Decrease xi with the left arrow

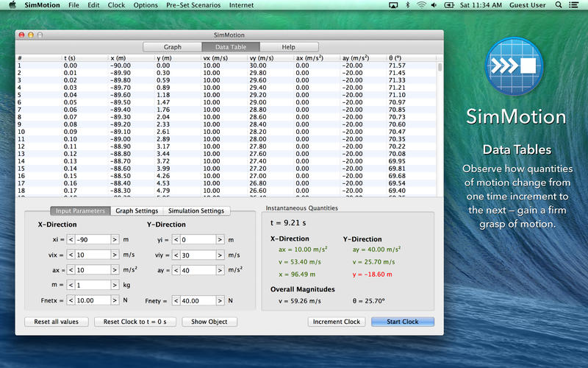(71, 240)
